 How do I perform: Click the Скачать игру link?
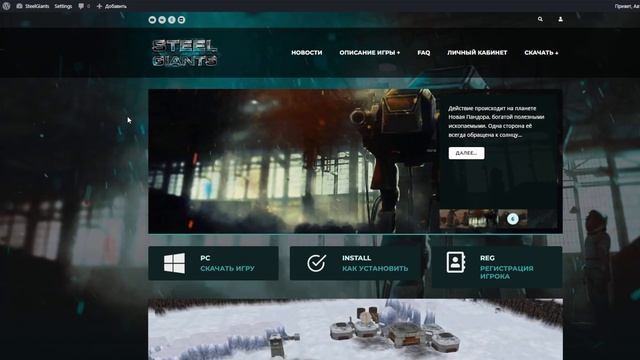pos(227,269)
